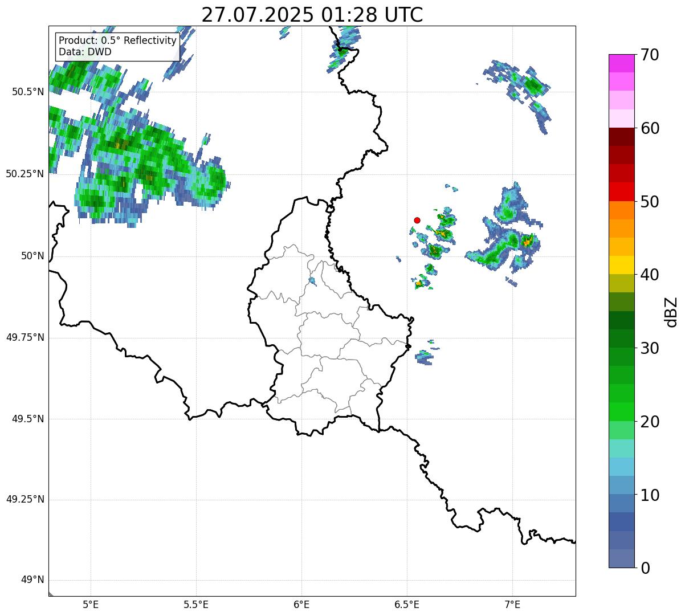Click the 49.25°N latitude label
Screen dimensions: 685x616
pos(25,500)
